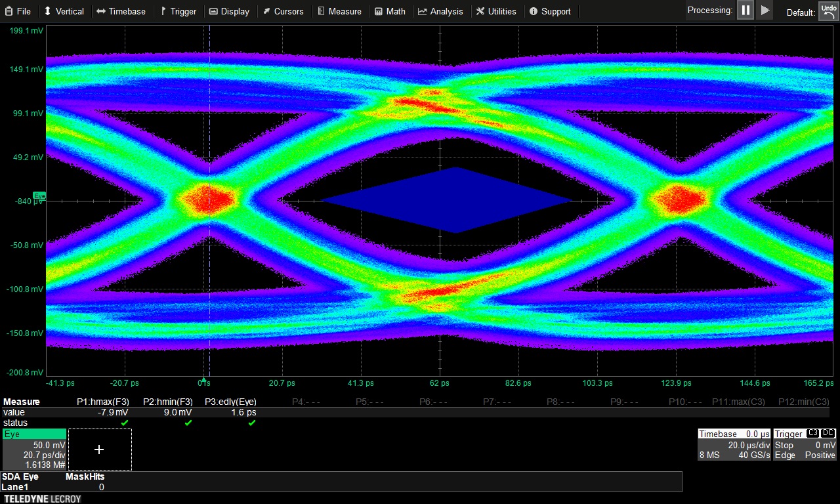Image resolution: width=840 pixels, height=504 pixels.
Task: Click the 20.0 µs/div timebase value
Action: pyautogui.click(x=749, y=445)
